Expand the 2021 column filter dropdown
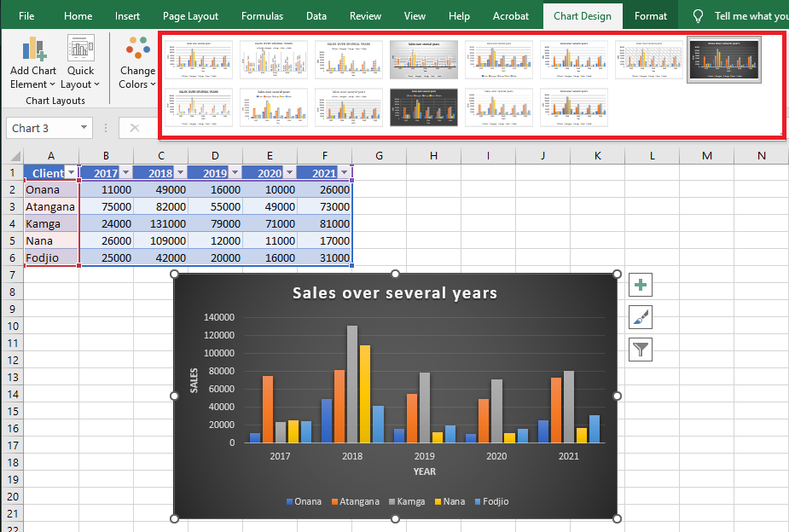The height and width of the screenshot is (532, 789). pos(345,173)
